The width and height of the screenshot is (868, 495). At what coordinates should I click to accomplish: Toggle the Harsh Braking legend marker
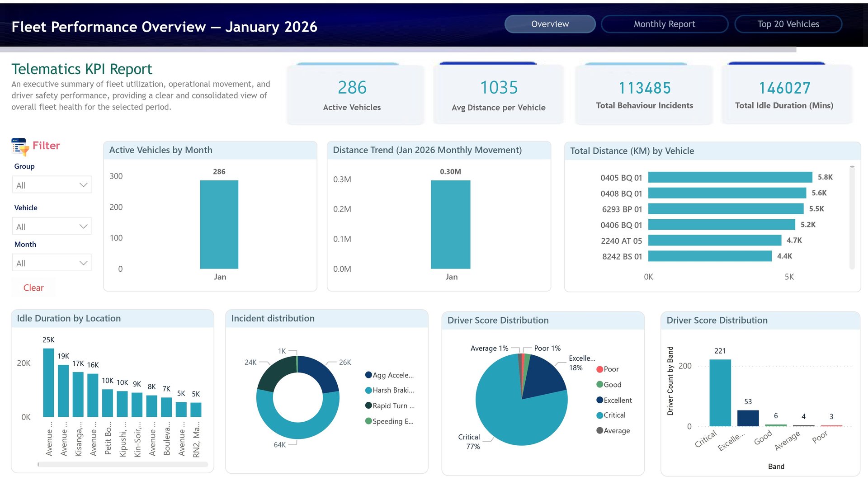coord(368,390)
